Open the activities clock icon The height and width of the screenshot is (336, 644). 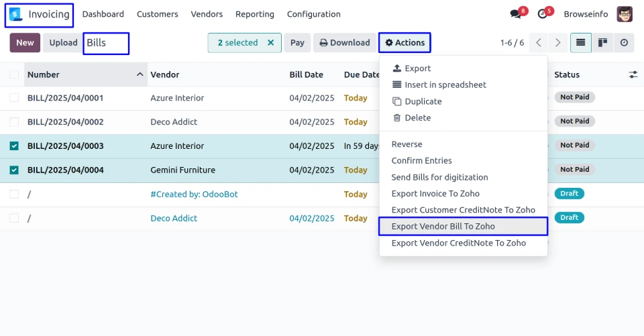[x=543, y=14]
